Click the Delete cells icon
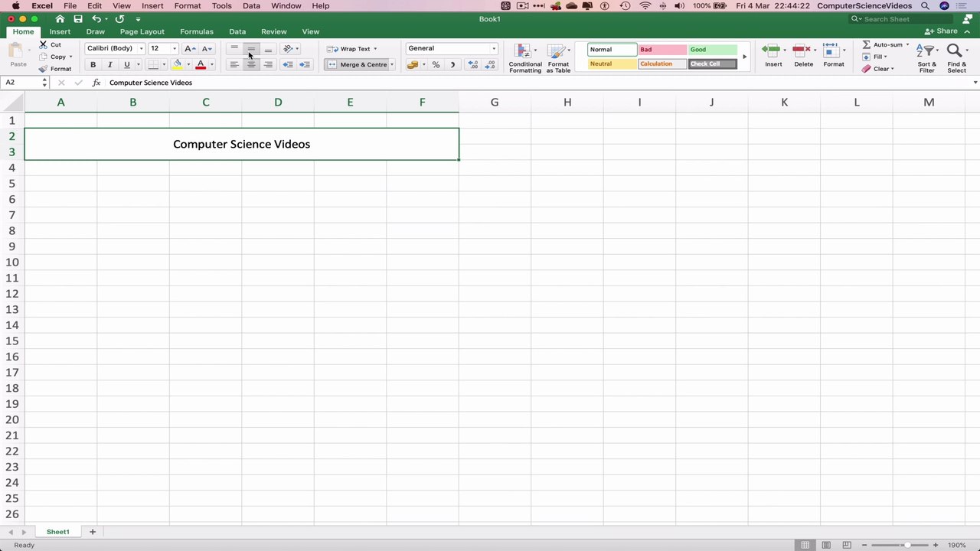This screenshot has width=980, height=551. click(802, 51)
